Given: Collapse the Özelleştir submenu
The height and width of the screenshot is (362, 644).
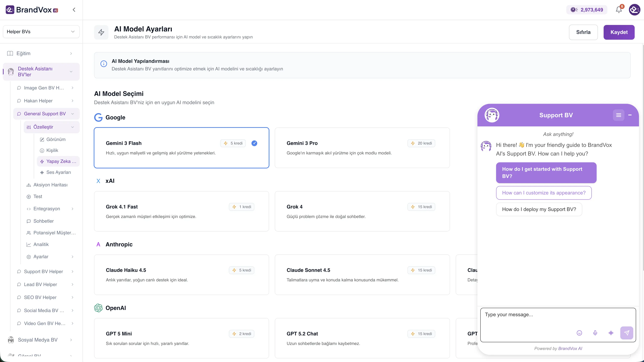Looking at the screenshot, I should [52, 127].
